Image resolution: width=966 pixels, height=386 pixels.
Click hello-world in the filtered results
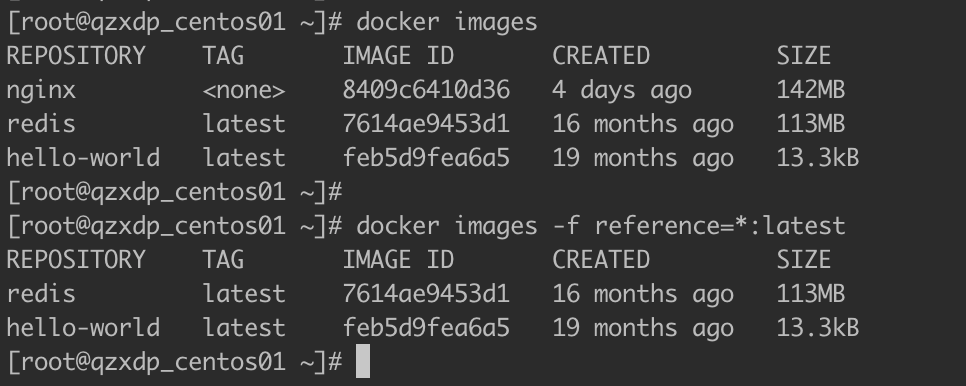tap(83, 328)
